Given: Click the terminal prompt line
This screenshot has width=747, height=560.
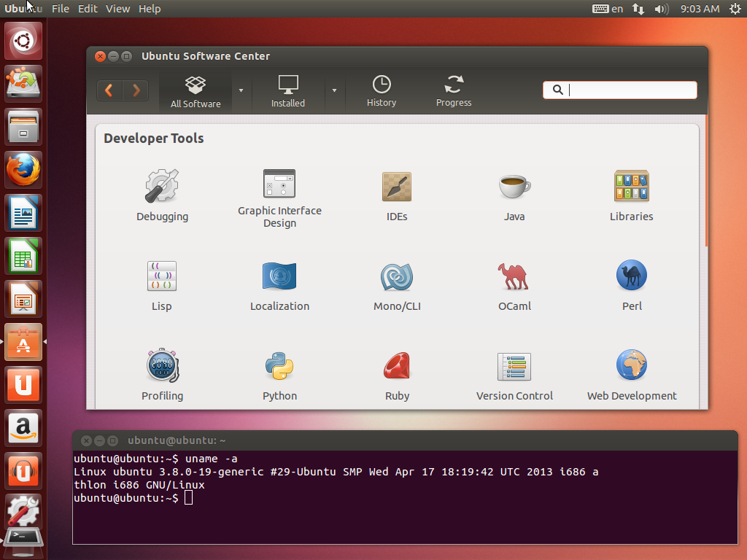Looking at the screenshot, I should (x=133, y=498).
